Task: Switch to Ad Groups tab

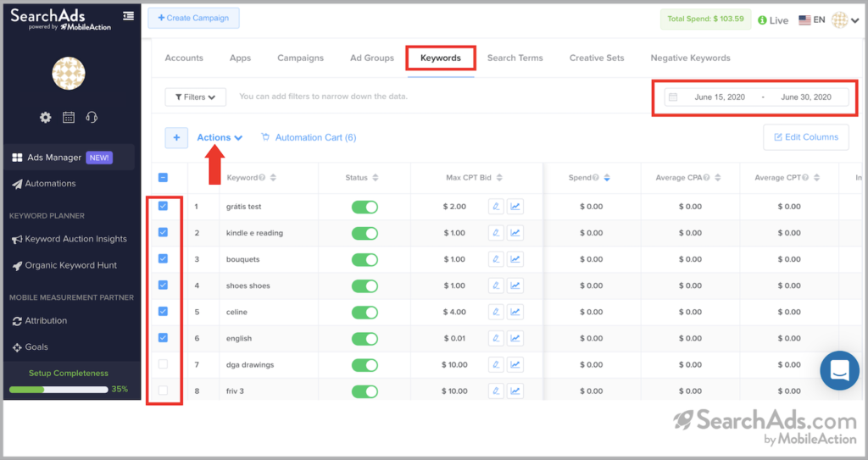Action: [372, 58]
